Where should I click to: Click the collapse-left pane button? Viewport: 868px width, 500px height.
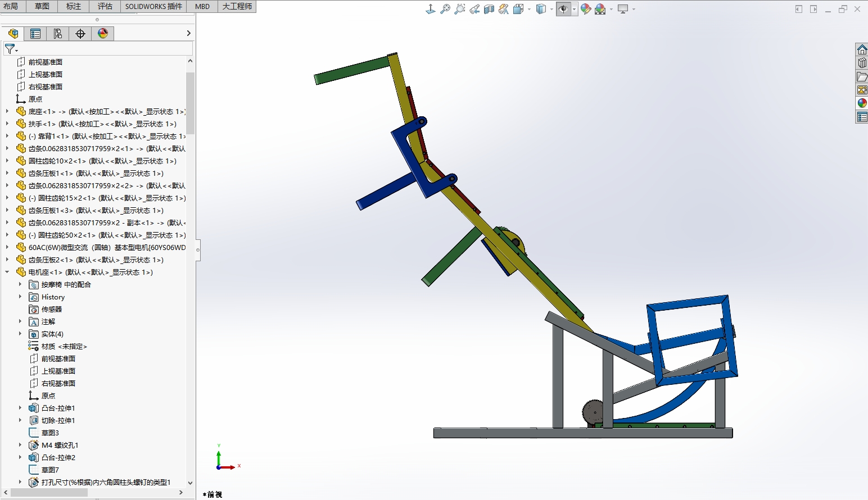point(799,9)
